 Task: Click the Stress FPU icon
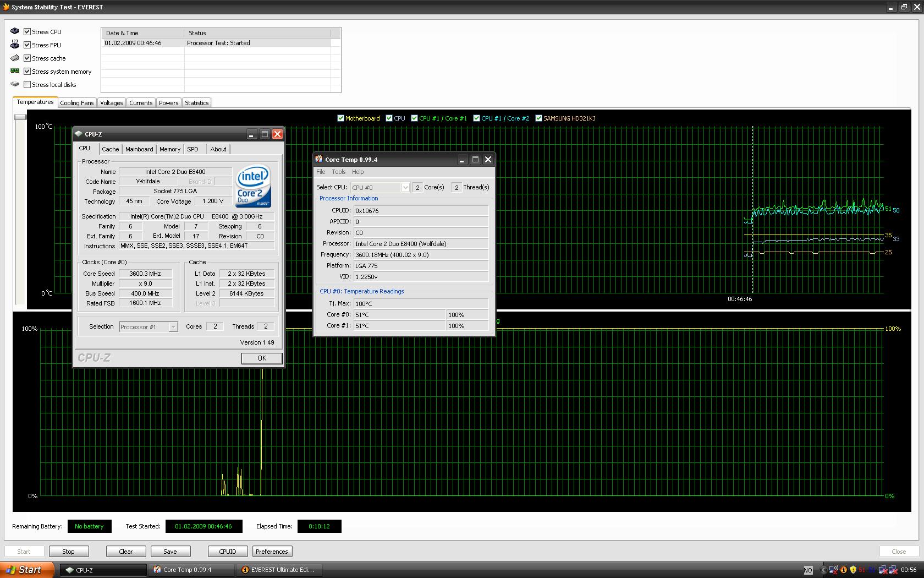15,45
